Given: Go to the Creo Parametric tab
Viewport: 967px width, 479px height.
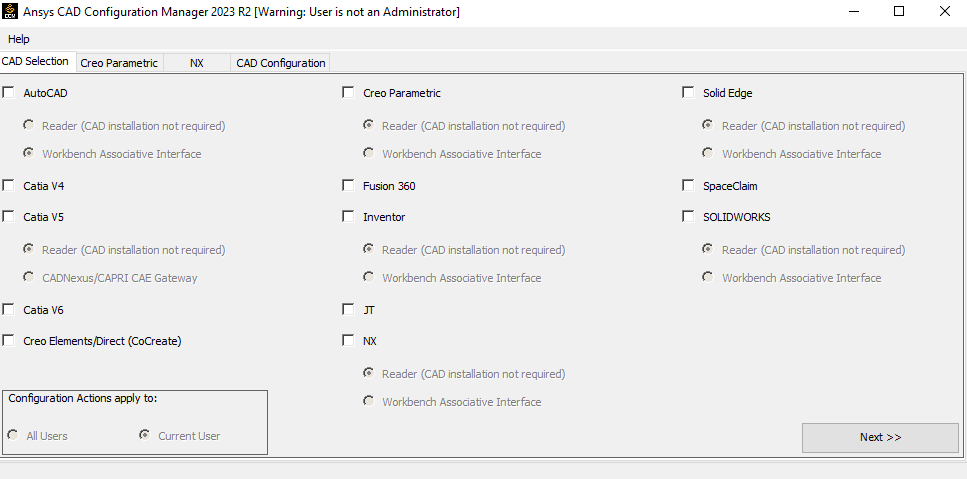Looking at the screenshot, I should [119, 63].
